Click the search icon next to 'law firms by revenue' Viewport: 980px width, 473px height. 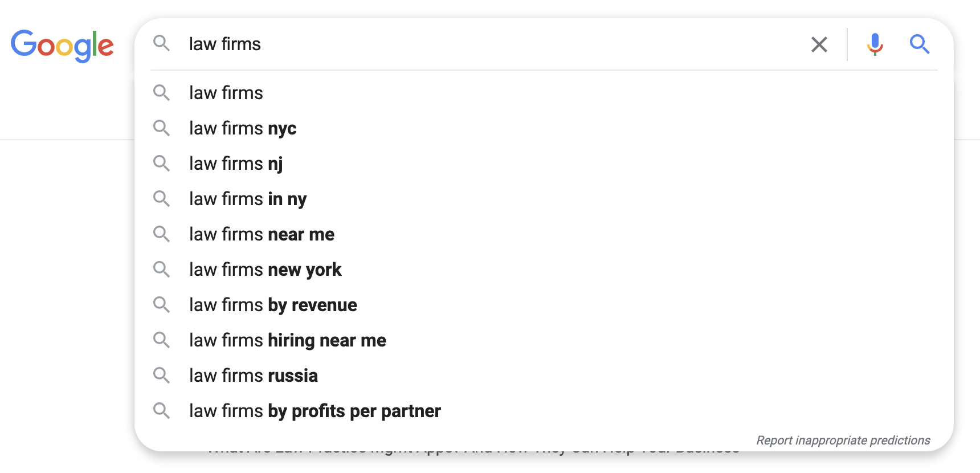(x=161, y=305)
